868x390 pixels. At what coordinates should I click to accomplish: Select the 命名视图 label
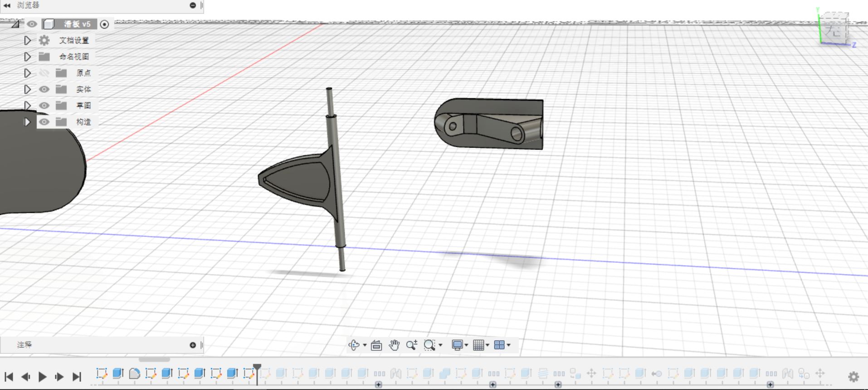[74, 57]
